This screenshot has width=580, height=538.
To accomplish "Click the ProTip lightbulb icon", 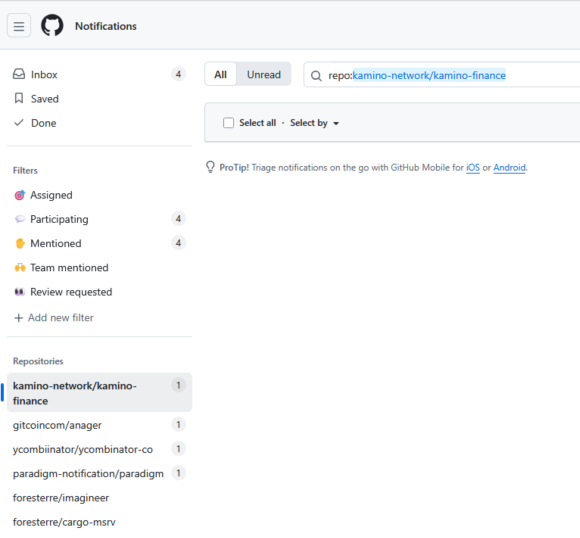I will coord(210,167).
